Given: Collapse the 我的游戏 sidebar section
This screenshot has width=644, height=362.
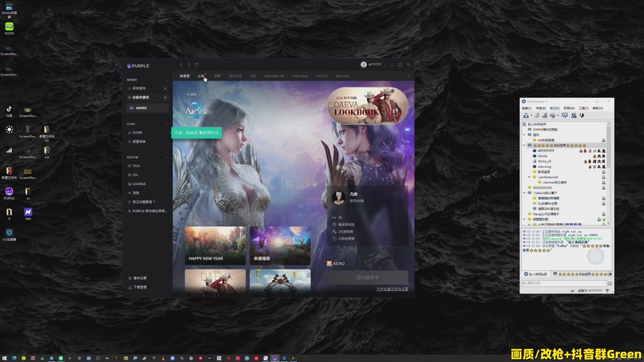Looking at the screenshot, I should [167, 80].
